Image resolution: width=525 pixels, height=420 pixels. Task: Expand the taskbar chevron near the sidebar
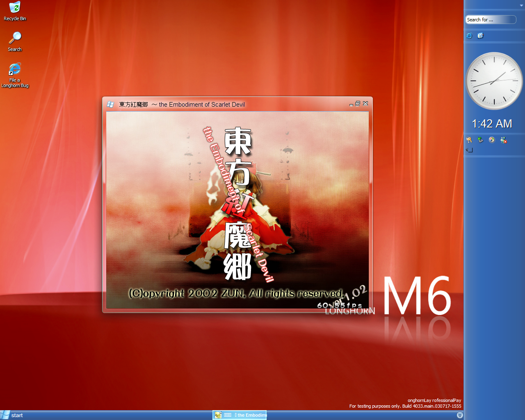coord(460,415)
